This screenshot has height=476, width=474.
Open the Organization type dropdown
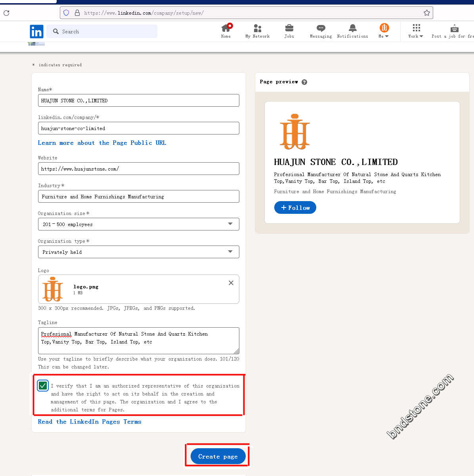pyautogui.click(x=139, y=252)
